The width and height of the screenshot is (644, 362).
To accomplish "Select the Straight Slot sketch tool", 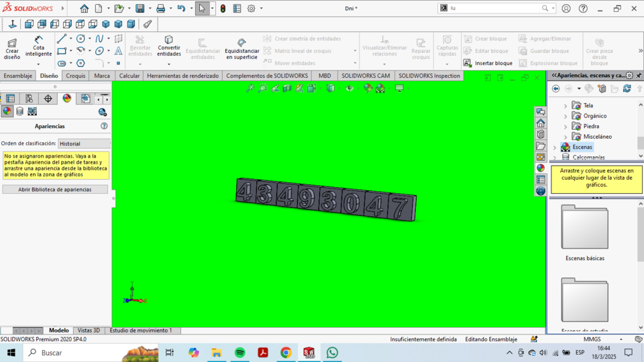I will point(62,63).
